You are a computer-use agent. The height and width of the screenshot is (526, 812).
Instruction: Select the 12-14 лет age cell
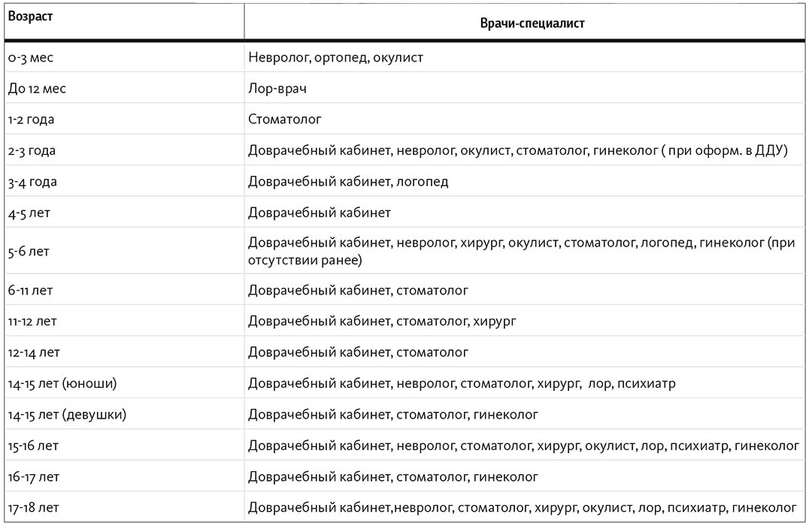tap(124, 352)
